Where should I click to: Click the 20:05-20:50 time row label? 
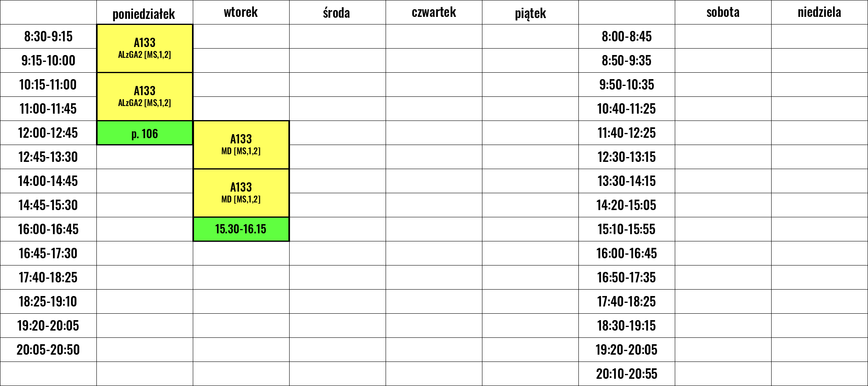(48, 350)
